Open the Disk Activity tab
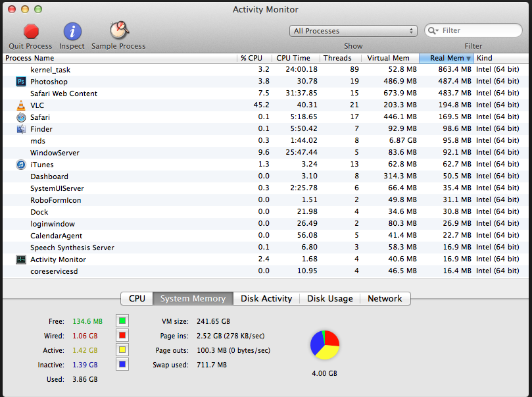The image size is (532, 397). pos(266,298)
